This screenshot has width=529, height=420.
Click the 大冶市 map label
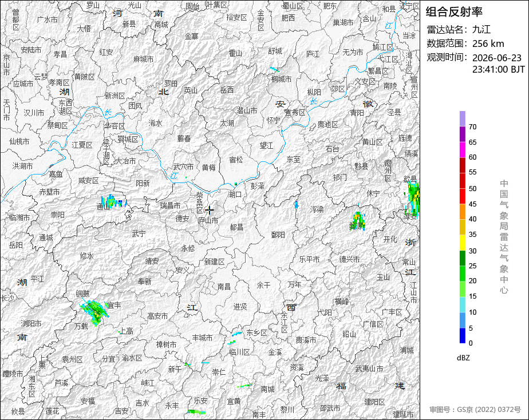[x=125, y=161]
